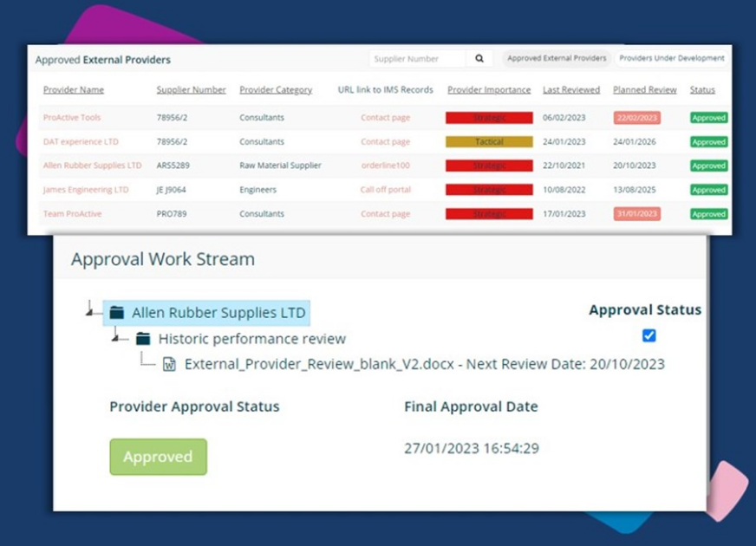Collapse the Allen Rubber Supplies LTD tree node

90,313
